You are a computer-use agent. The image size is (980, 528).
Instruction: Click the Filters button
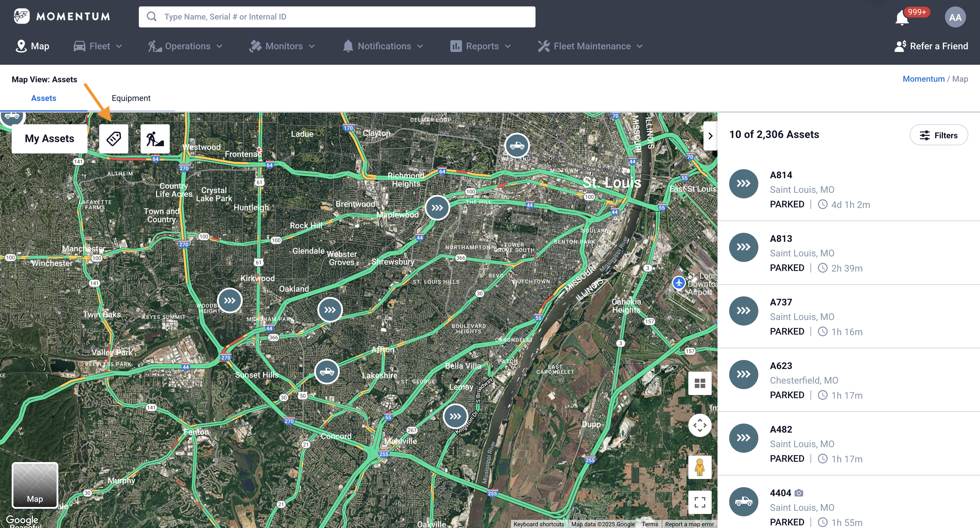click(939, 135)
